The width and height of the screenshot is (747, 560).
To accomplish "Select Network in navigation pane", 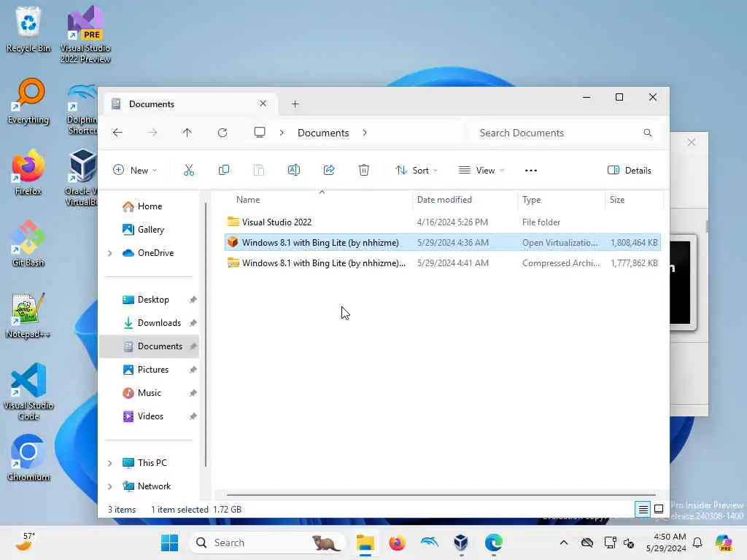I will 154,486.
